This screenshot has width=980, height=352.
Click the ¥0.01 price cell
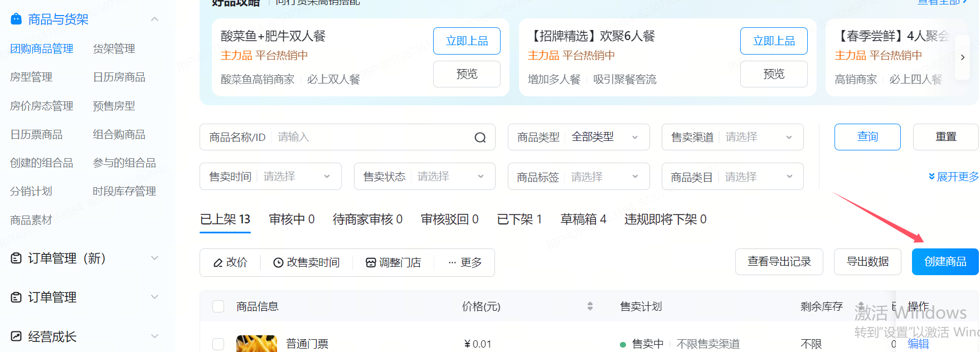(x=478, y=344)
